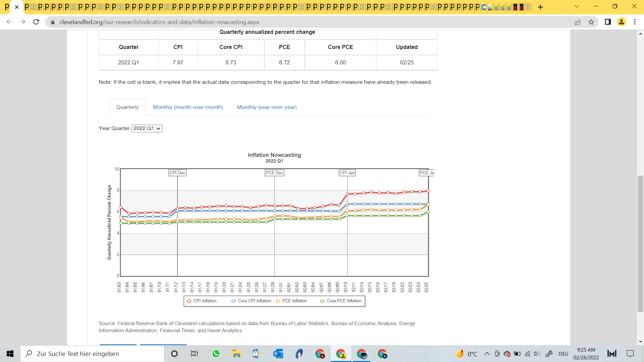Open Chrome three-dot menu
The image size is (644, 362).
pos(635,22)
